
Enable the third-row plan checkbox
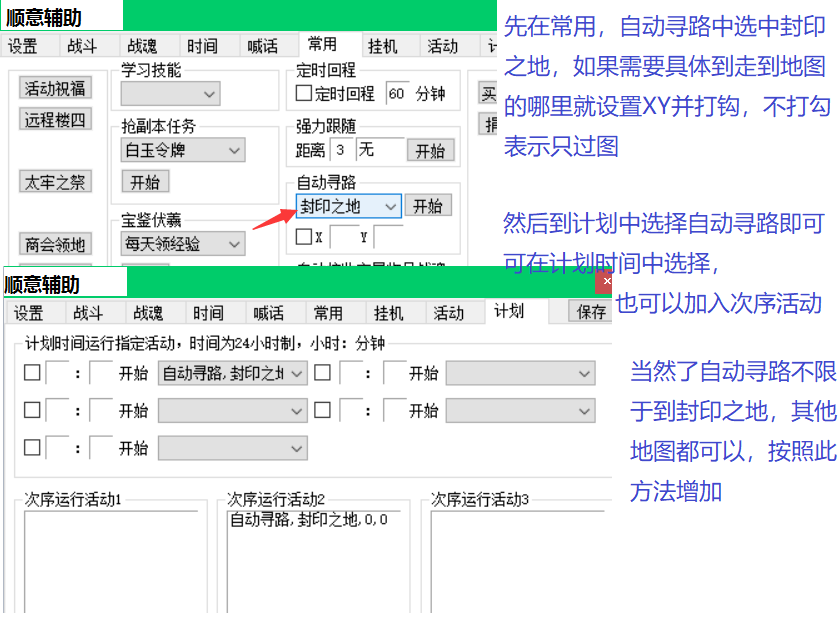click(x=32, y=447)
